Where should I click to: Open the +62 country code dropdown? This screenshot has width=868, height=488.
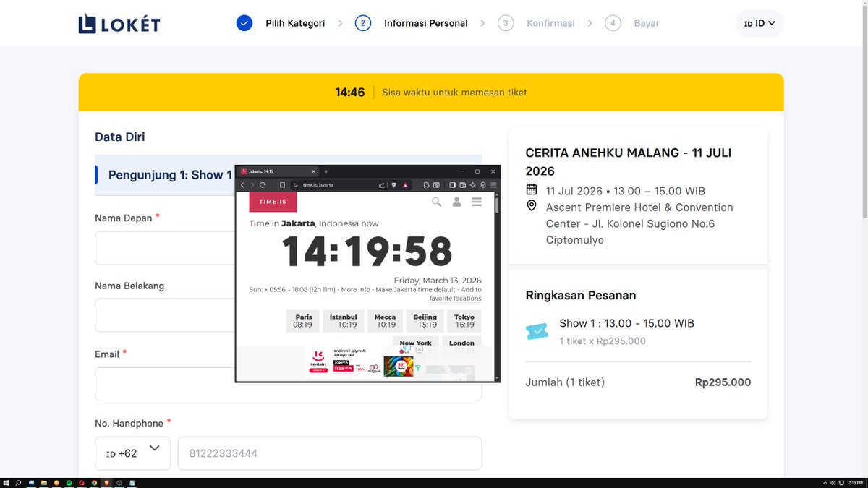coord(132,453)
